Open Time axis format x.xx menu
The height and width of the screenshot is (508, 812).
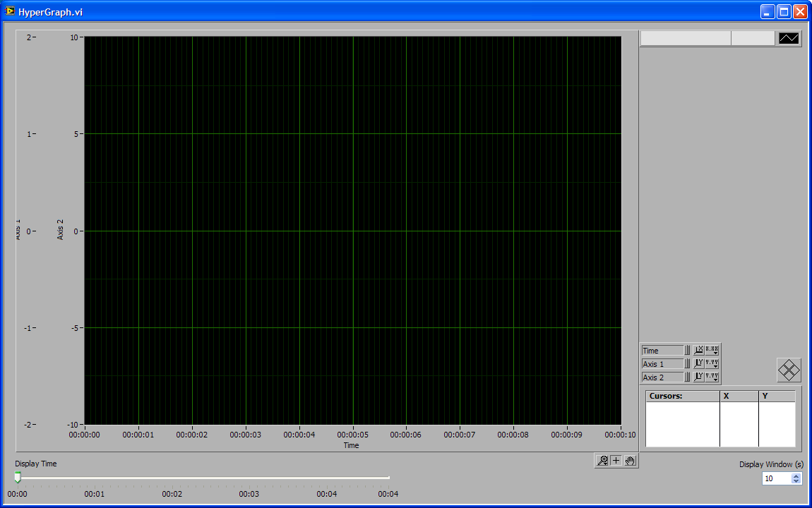click(x=712, y=350)
